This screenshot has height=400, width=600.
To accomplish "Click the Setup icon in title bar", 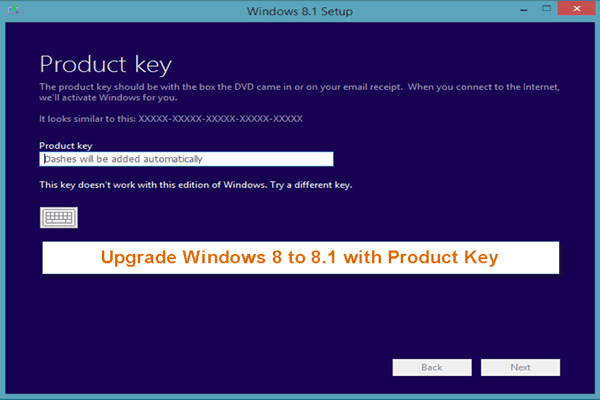I will (13, 11).
